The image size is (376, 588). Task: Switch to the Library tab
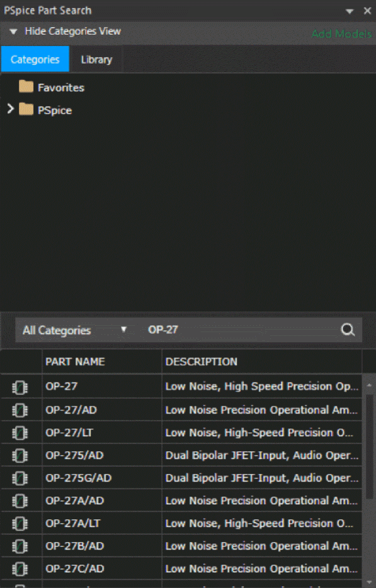pyautogui.click(x=96, y=59)
